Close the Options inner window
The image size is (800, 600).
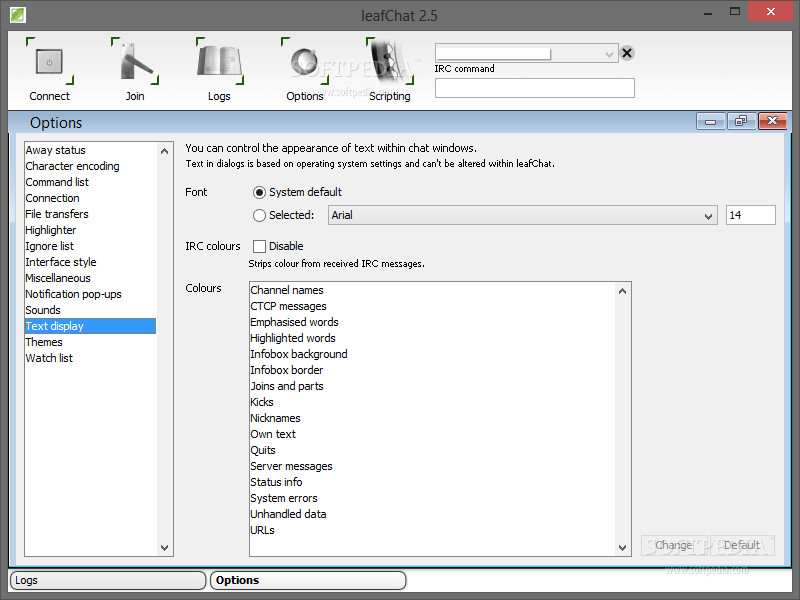pos(772,121)
